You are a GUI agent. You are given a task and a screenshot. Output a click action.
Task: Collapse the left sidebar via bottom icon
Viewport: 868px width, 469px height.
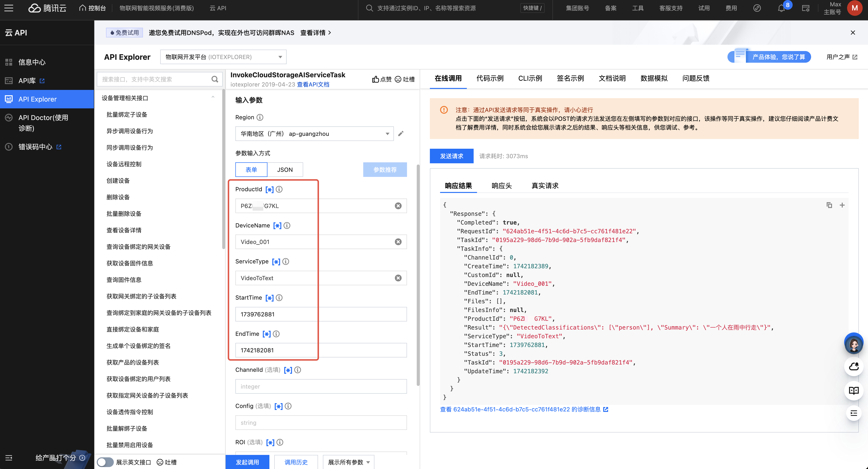pos(9,458)
